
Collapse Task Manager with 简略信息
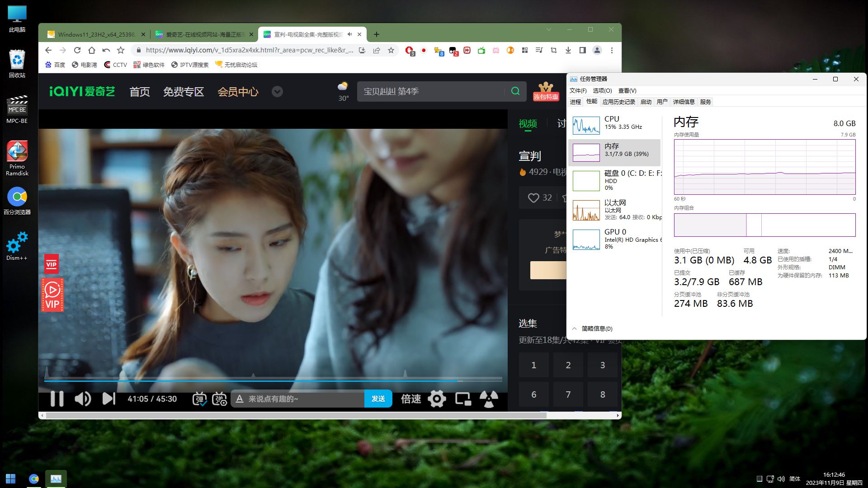tap(592, 328)
